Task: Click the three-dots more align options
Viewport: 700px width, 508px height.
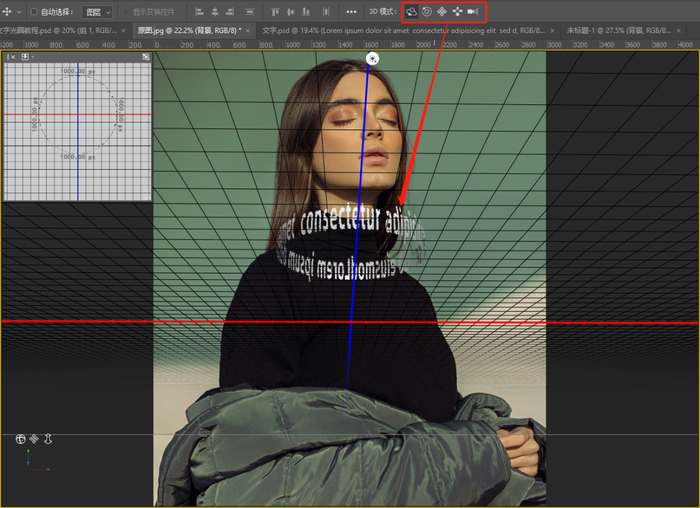Action: 351,12
